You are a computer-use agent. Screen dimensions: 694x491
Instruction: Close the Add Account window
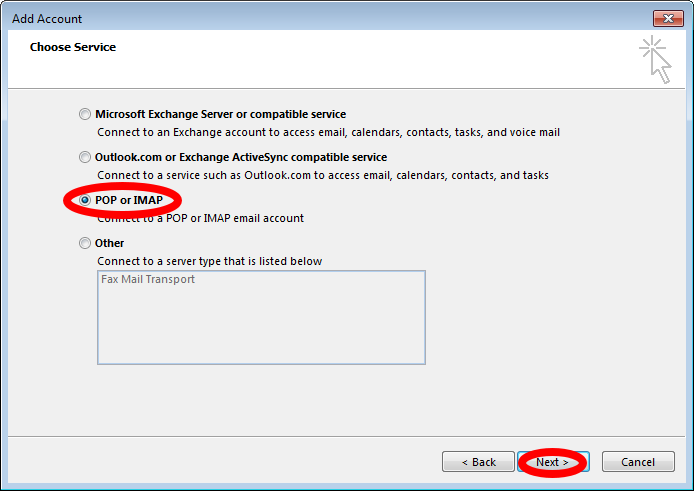point(668,18)
